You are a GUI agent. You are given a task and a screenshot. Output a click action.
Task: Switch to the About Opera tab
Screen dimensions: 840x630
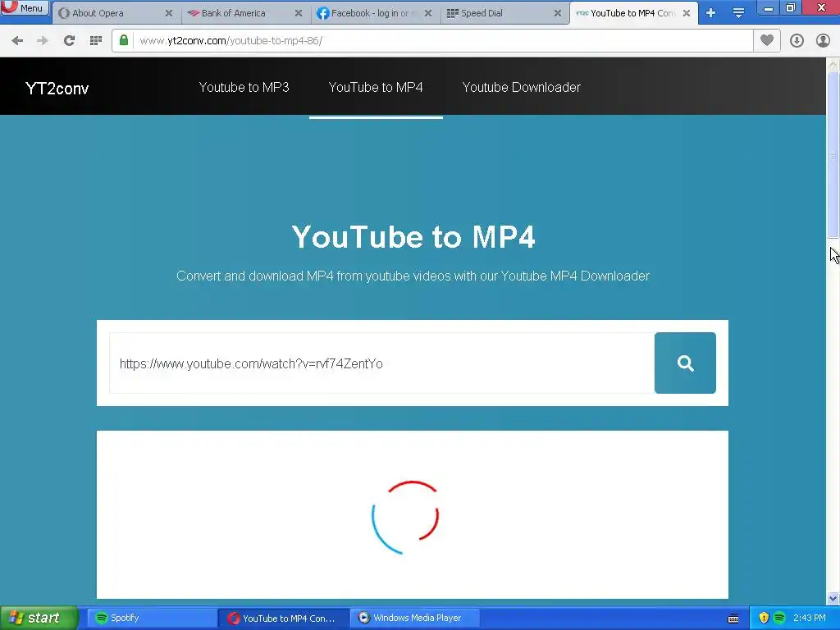coord(116,13)
